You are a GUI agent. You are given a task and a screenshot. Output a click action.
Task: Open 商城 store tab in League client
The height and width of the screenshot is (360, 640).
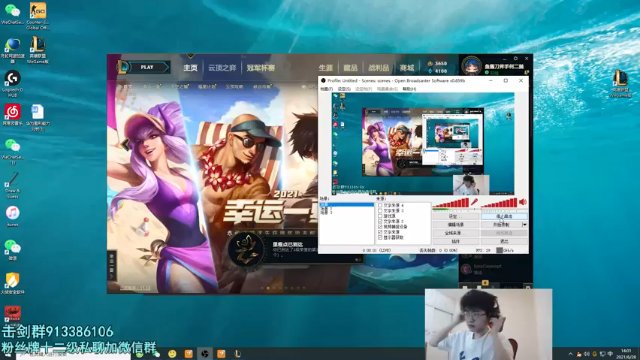click(407, 68)
